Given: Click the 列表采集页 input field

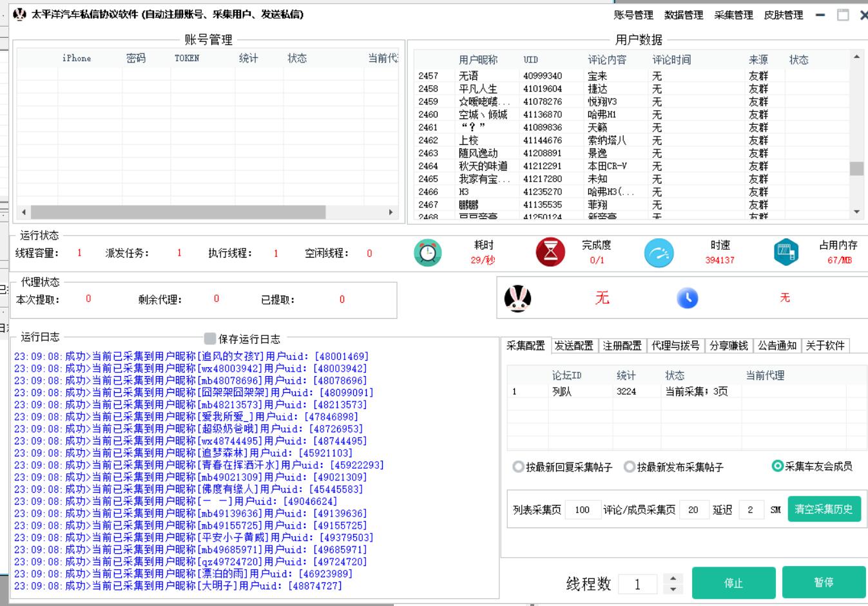Looking at the screenshot, I should tap(583, 509).
